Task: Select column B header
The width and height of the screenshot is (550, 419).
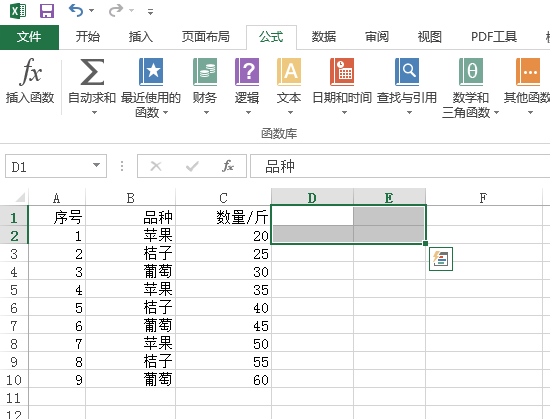Action: point(130,198)
